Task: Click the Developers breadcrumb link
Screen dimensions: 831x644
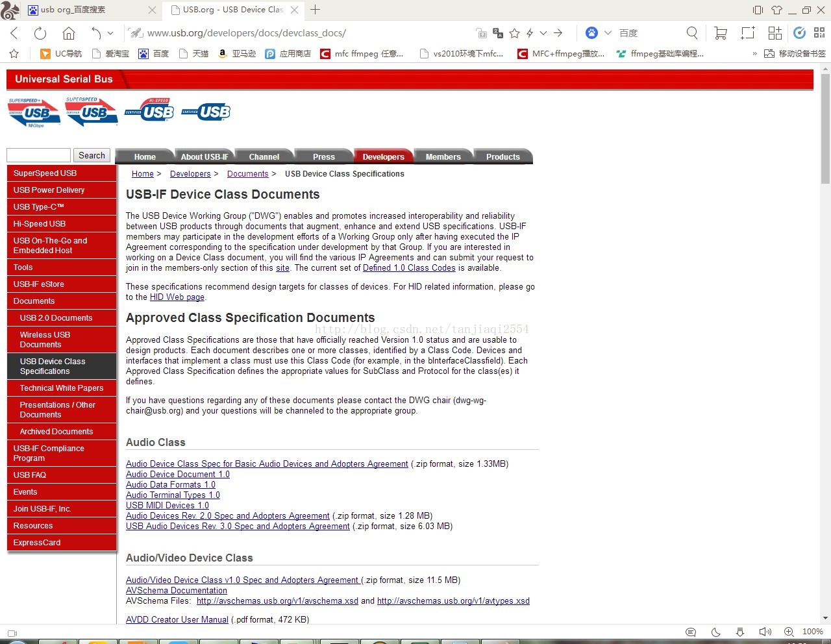Action: coord(190,174)
